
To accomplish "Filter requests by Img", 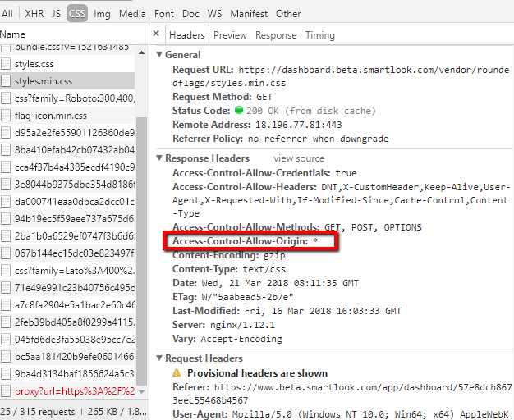I will (102, 14).
